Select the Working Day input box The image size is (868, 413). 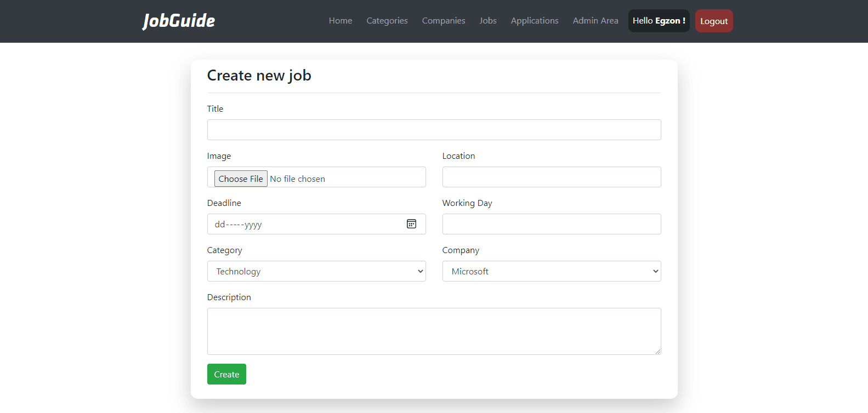point(551,224)
